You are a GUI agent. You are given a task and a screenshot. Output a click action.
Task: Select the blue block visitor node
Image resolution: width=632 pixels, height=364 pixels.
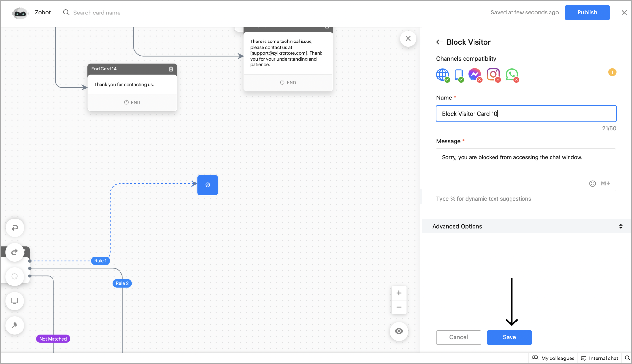(x=208, y=185)
